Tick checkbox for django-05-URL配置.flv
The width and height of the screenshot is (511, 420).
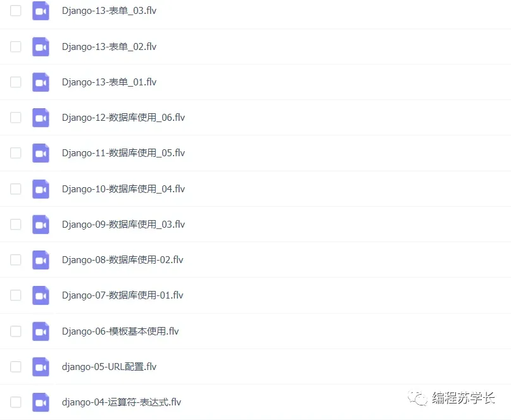[x=16, y=367]
